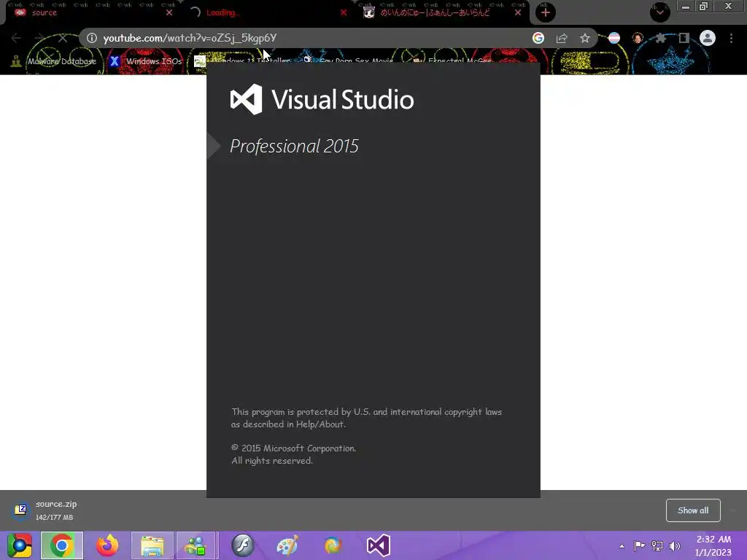
Task: Open File Explorer from the taskbar
Action: [152, 545]
